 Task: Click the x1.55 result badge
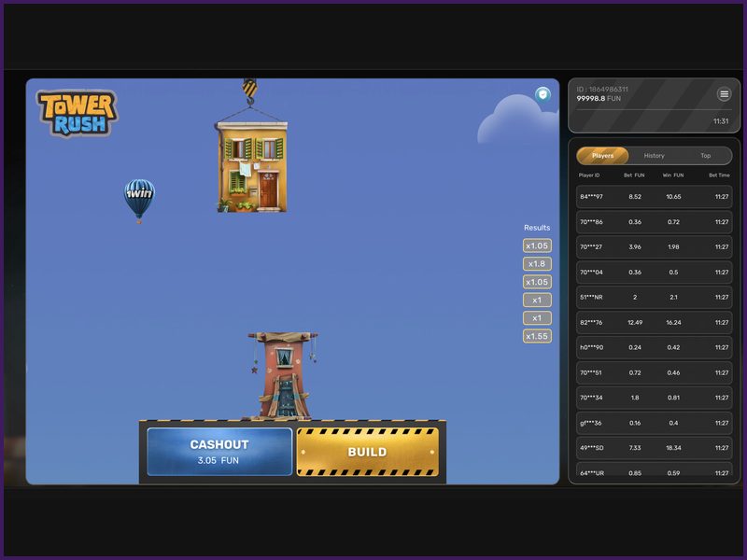coord(536,334)
